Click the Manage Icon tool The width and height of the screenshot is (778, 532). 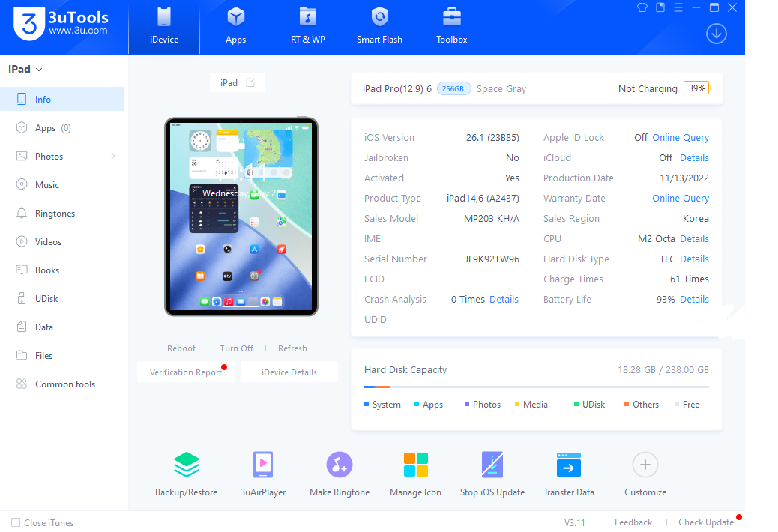[415, 465]
